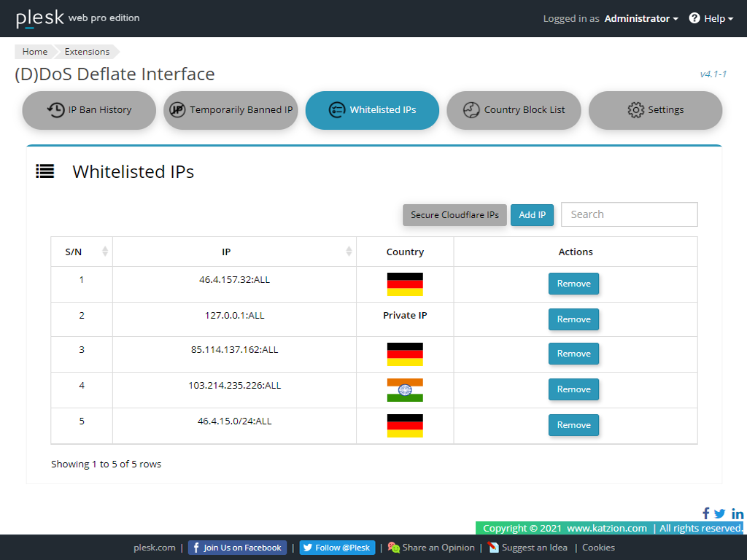The height and width of the screenshot is (560, 747).
Task: Click the LinkedIn icon above the copyright bar
Action: (x=738, y=513)
